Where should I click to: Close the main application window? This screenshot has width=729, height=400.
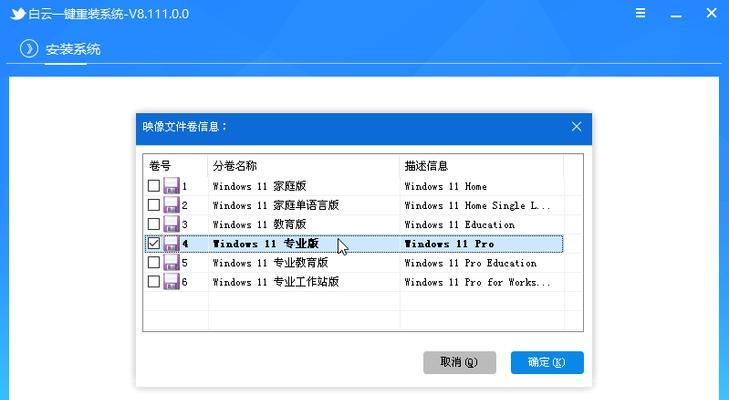[x=711, y=13]
